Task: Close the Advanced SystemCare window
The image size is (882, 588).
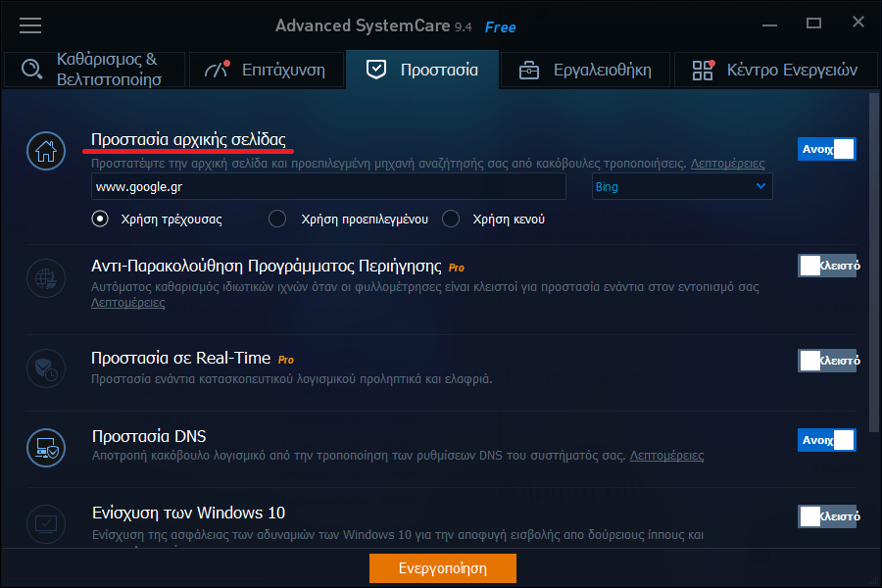Action: click(857, 22)
